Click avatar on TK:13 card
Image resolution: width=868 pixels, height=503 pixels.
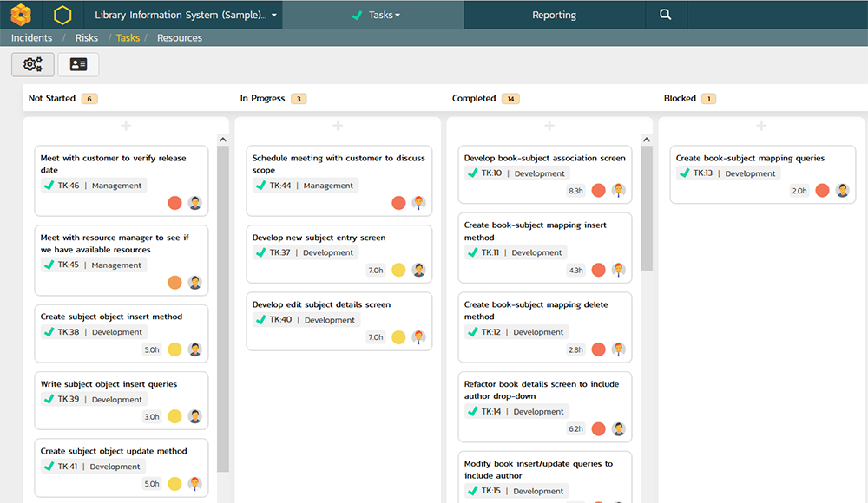tap(842, 191)
